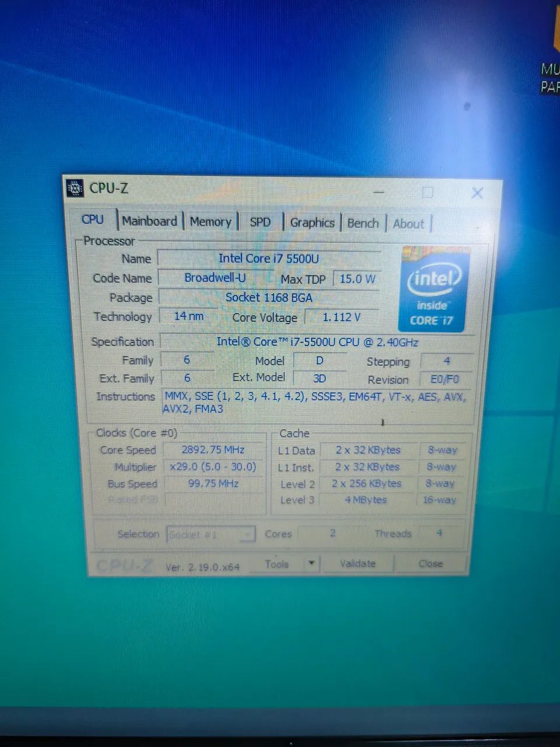
Task: Close the CPU-Z window with the X
Action: pos(477,193)
